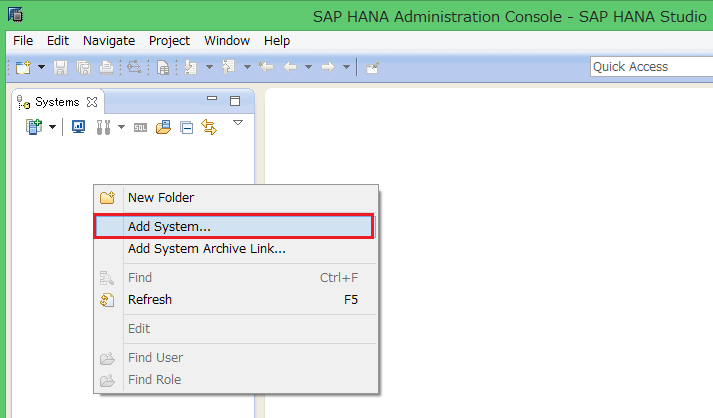Viewport: 713px width, 418px height.
Task: Open the Systems View Menu triangle
Action: click(238, 122)
